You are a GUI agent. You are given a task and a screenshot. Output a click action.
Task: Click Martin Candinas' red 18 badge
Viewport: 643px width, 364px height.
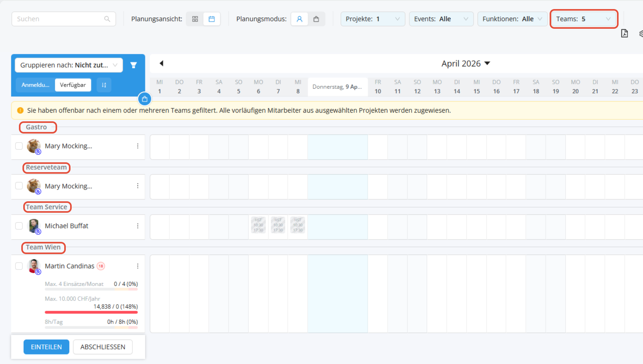point(101,266)
